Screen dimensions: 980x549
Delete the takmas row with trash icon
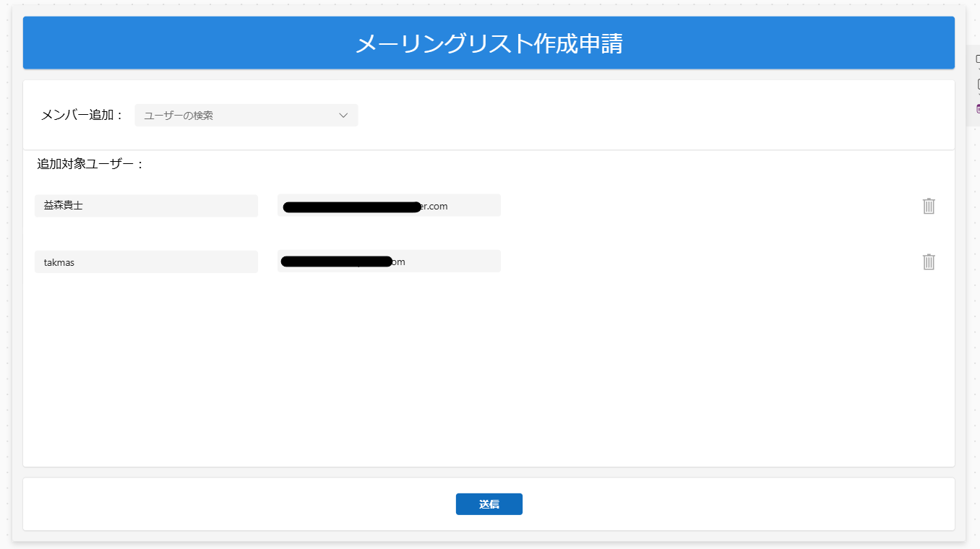pos(929,261)
